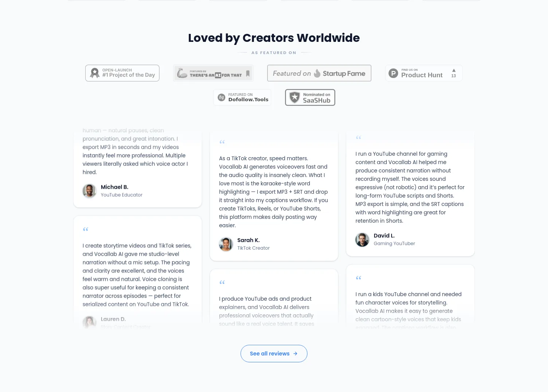The image size is (548, 392).
Task: Open the Featured on Startup Fame badge
Action: click(319, 73)
